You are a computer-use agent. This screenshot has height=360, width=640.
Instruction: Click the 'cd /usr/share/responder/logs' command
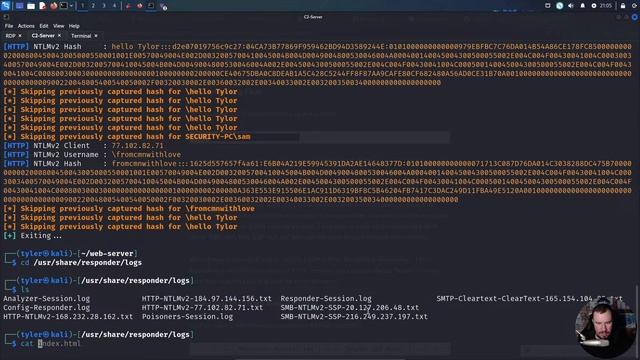pyautogui.click(x=81, y=262)
